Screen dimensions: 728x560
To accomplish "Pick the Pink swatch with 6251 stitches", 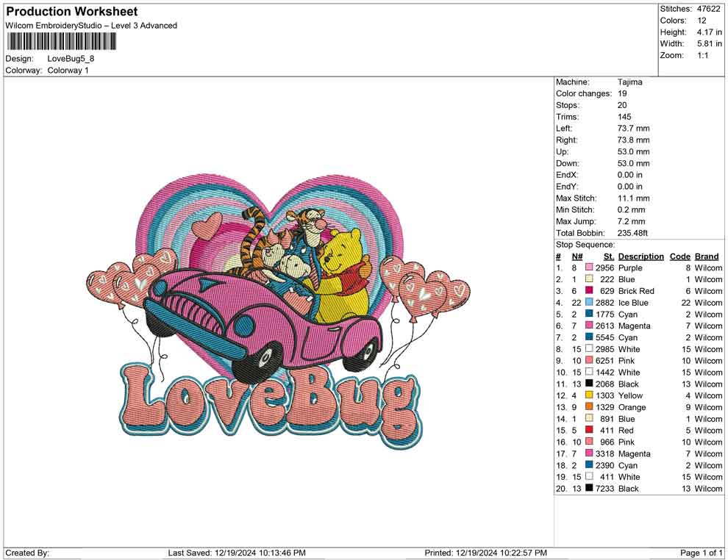I will click(x=589, y=361).
